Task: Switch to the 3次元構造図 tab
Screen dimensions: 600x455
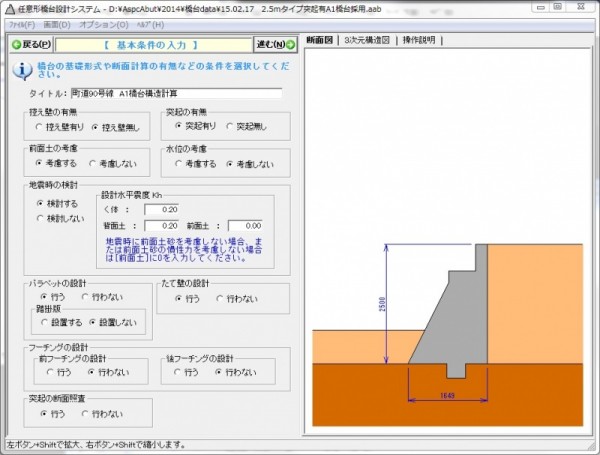Action: [x=367, y=40]
